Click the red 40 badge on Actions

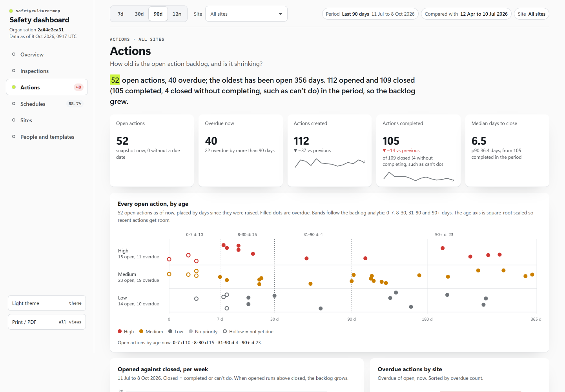[78, 87]
